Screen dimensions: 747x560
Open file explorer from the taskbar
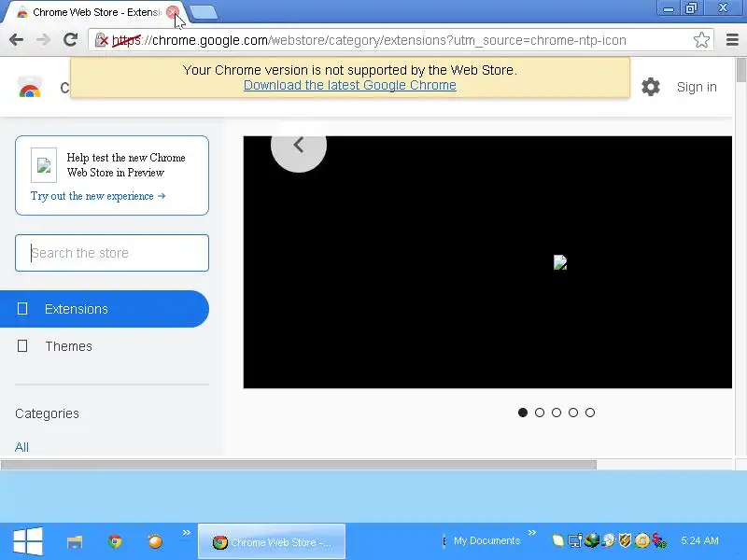point(75,542)
